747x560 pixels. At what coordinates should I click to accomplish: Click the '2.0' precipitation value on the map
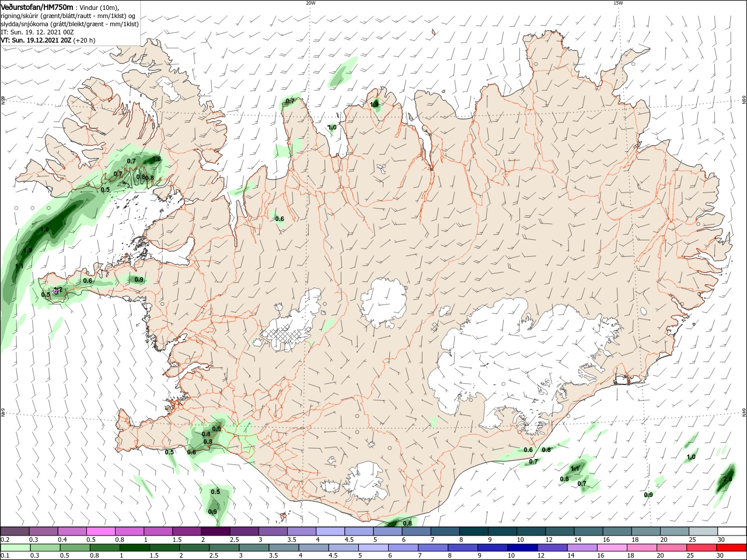coord(728,480)
